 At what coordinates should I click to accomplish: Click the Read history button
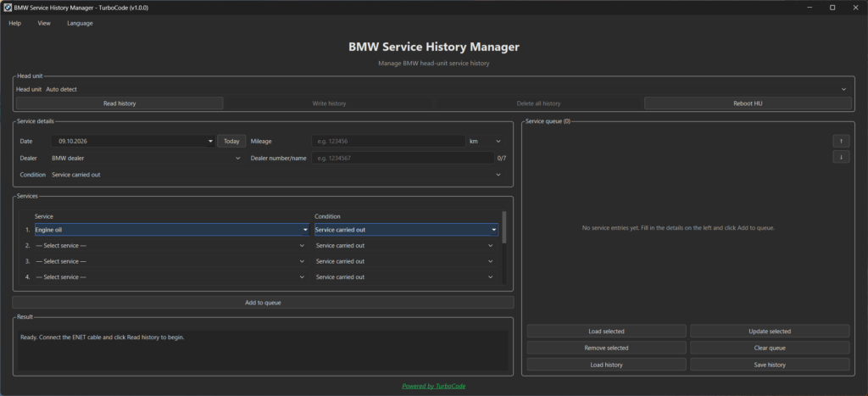(120, 103)
